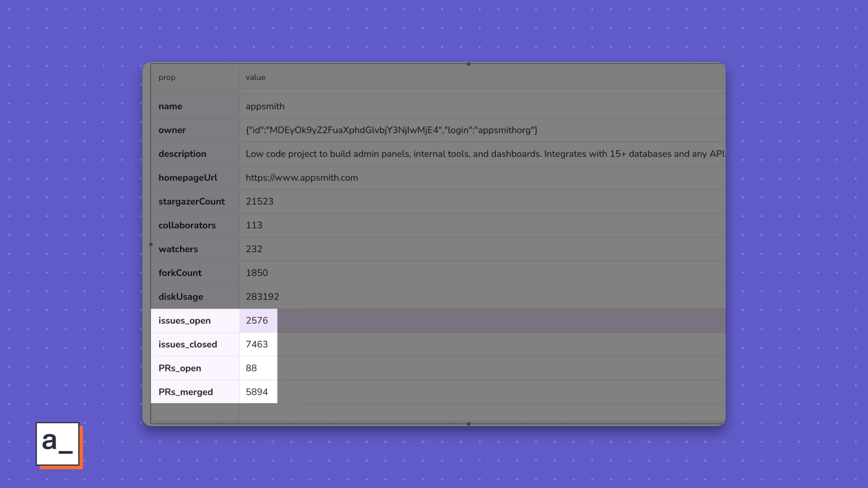Click the 'value' column header
This screenshot has width=868, height=488.
click(x=255, y=77)
